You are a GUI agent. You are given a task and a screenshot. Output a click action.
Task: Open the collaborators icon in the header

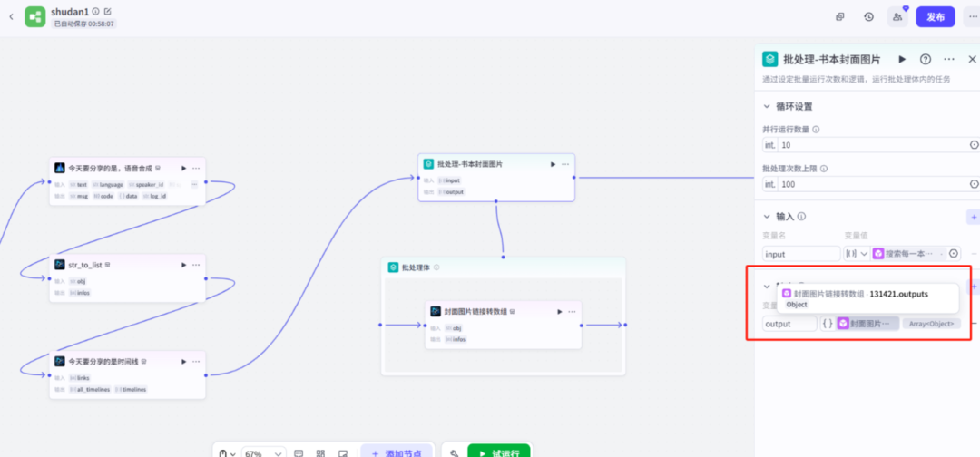point(897,17)
